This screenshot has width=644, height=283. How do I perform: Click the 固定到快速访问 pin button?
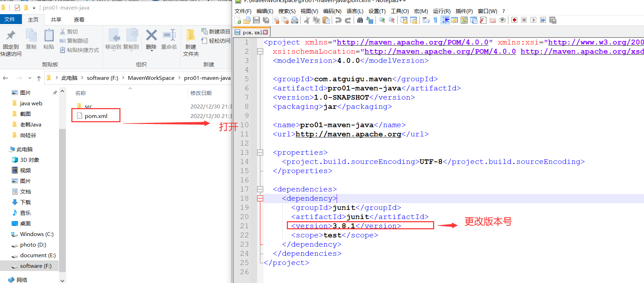click(x=11, y=42)
